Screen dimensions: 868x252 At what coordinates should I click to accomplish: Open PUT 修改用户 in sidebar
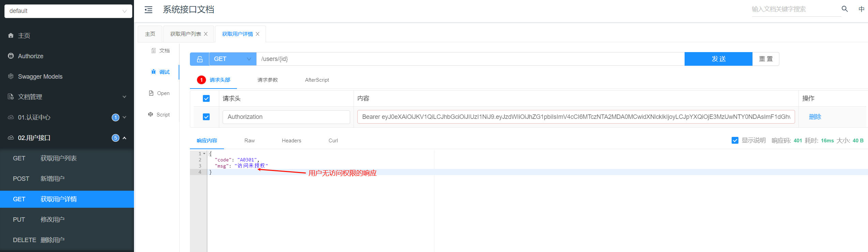67,220
